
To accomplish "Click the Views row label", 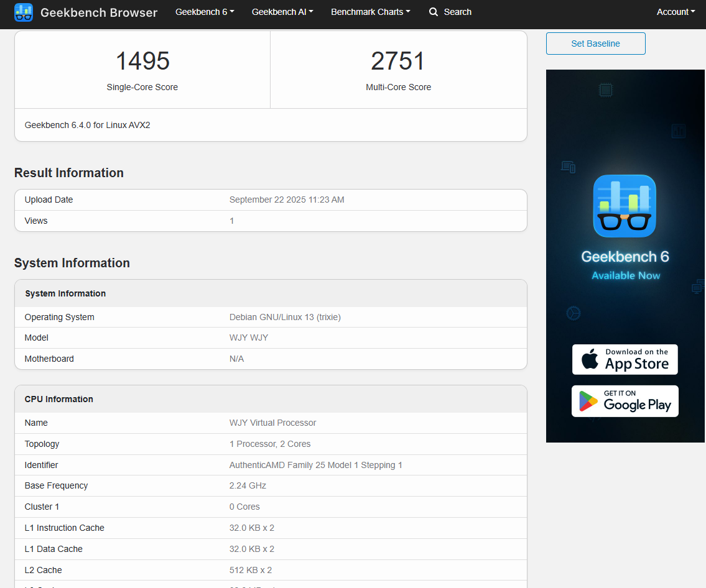I will tap(36, 221).
